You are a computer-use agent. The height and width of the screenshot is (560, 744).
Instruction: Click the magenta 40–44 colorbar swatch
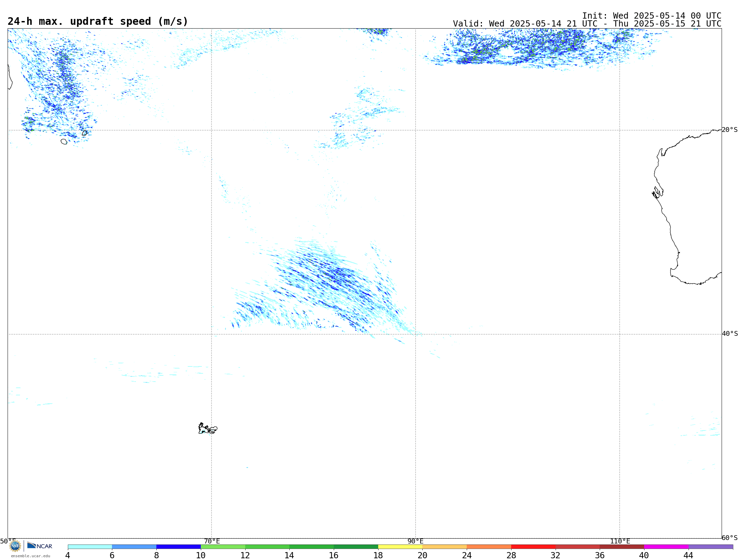tap(666, 547)
